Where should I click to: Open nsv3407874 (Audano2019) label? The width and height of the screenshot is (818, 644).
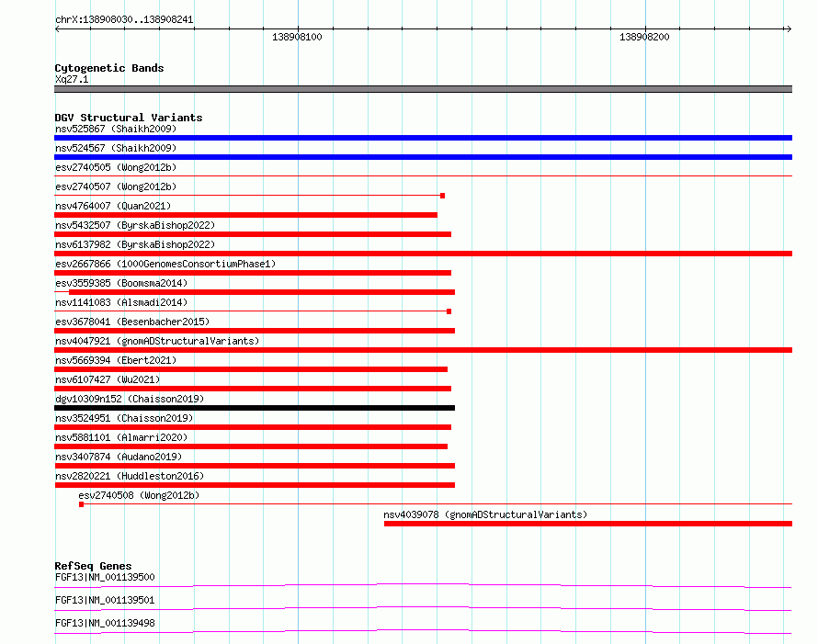[119, 457]
